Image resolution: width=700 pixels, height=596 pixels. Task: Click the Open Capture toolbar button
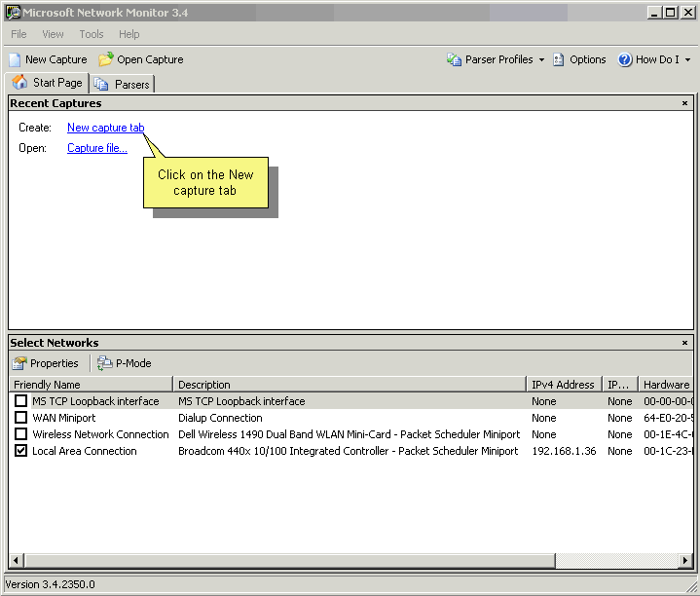141,59
